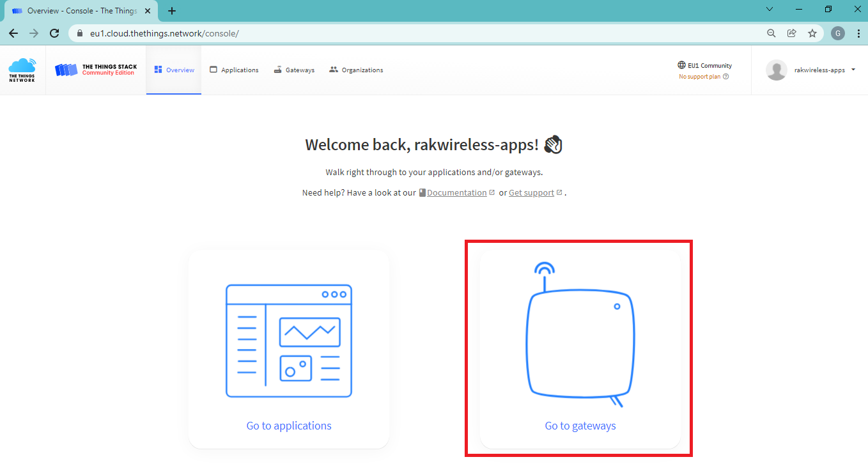Switch to the Applications tab
The image size is (868, 464).
pos(234,70)
